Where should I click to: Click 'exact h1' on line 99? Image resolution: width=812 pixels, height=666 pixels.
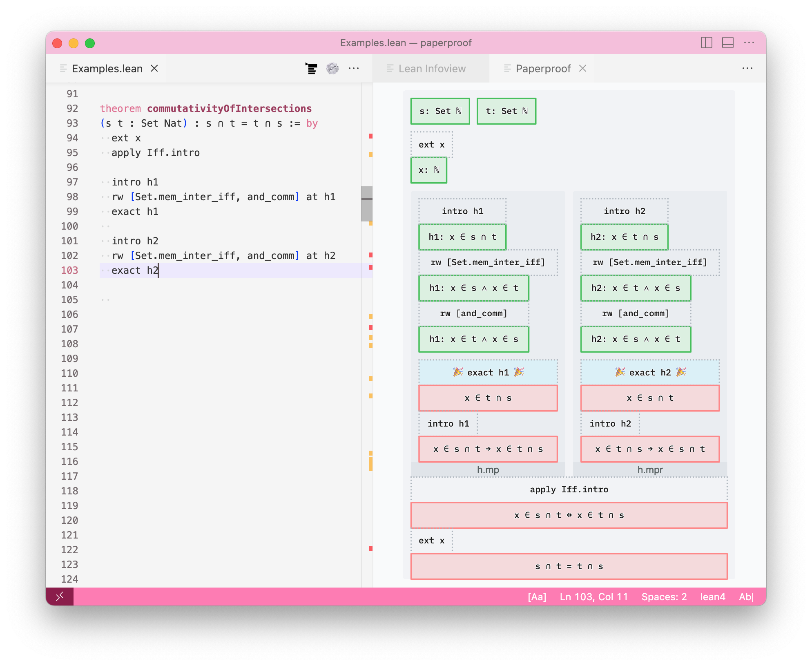point(135,212)
